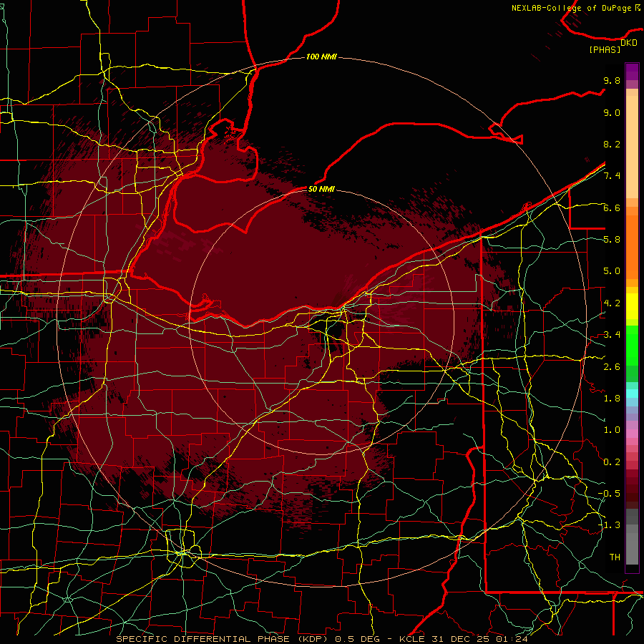644x644 pixels.
Task: Click the 2.6 scale value
Action: click(x=612, y=367)
